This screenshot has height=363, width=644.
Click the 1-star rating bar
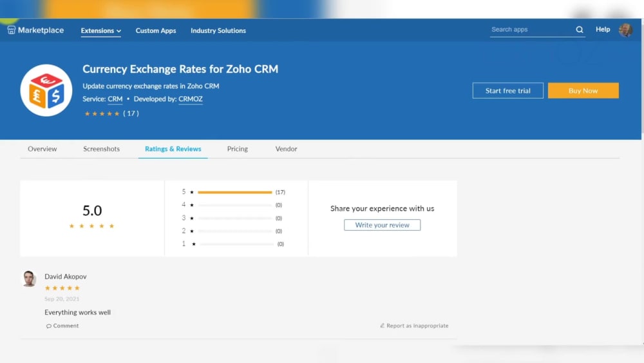point(237,244)
